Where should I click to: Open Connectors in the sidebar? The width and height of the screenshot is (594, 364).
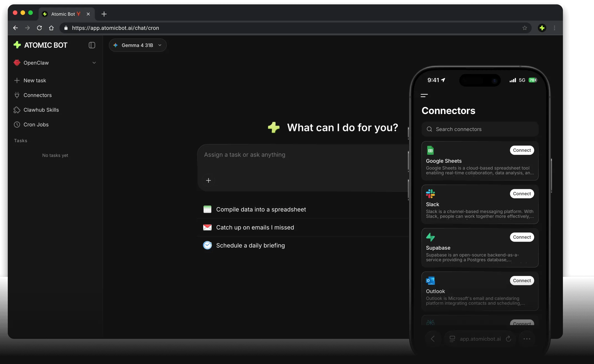coord(37,95)
